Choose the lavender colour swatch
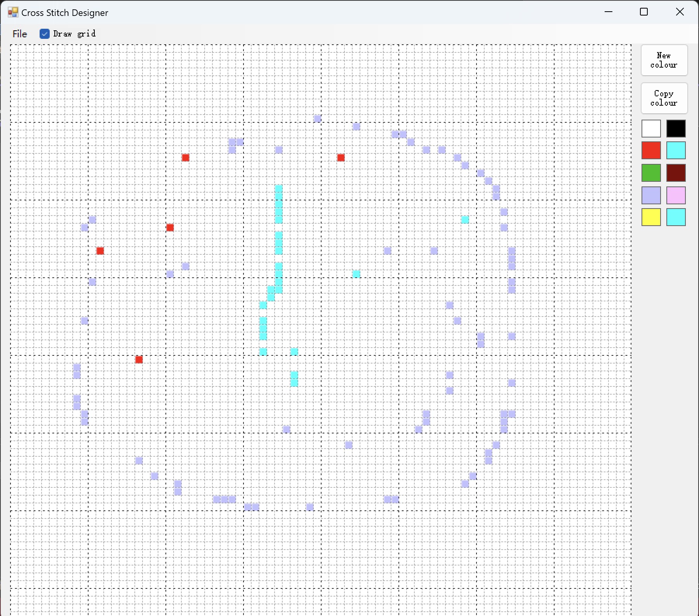The width and height of the screenshot is (699, 616). pyautogui.click(x=651, y=195)
